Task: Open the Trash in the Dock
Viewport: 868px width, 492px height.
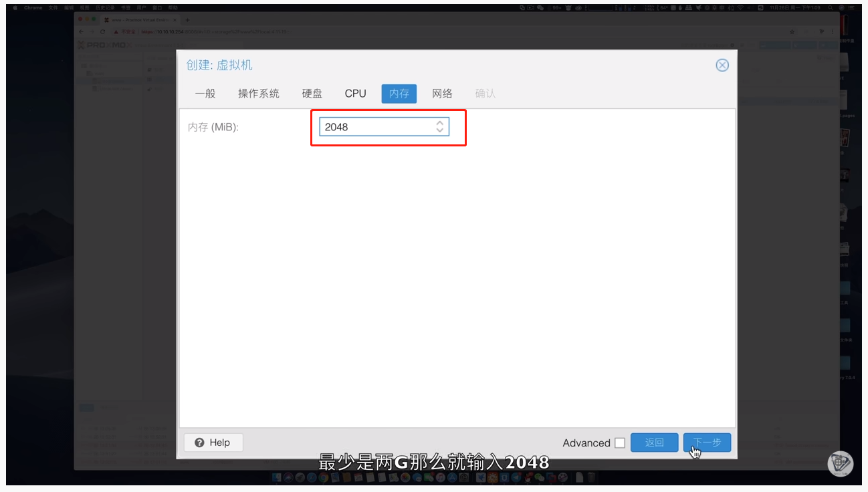Action: click(590, 477)
